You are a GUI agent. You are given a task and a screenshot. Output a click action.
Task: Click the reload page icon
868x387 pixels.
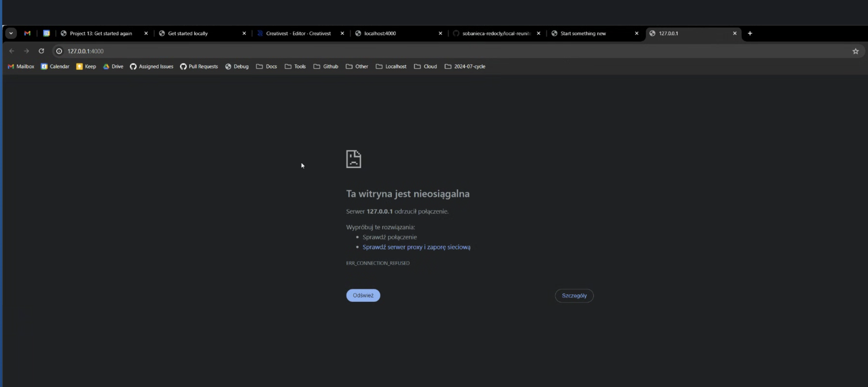[x=41, y=51]
